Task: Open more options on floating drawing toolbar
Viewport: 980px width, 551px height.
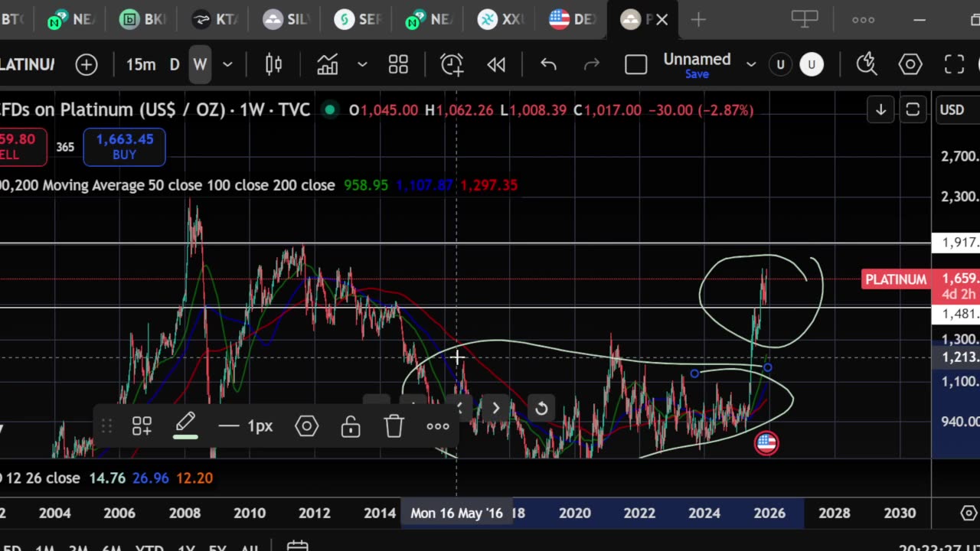Action: [x=438, y=426]
